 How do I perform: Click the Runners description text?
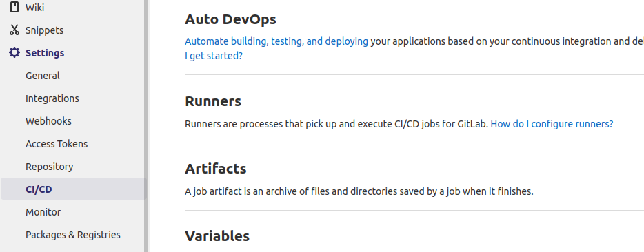tap(336, 124)
